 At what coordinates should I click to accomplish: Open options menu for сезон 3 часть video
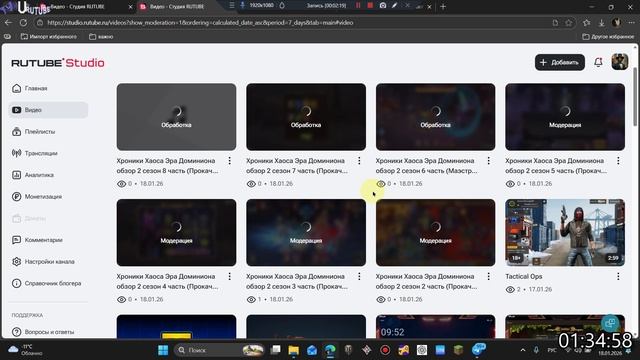pyautogui.click(x=359, y=276)
